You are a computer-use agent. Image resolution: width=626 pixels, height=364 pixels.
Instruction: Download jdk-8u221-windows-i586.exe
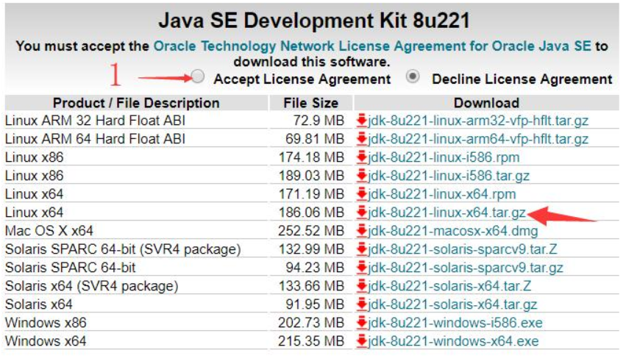click(455, 323)
